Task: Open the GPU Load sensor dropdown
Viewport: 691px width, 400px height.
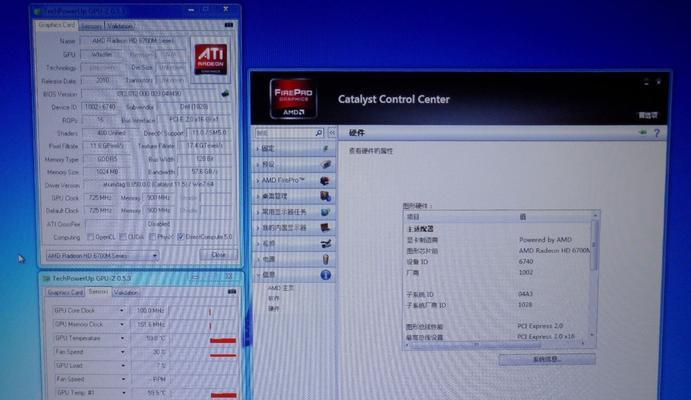Action: [x=123, y=366]
